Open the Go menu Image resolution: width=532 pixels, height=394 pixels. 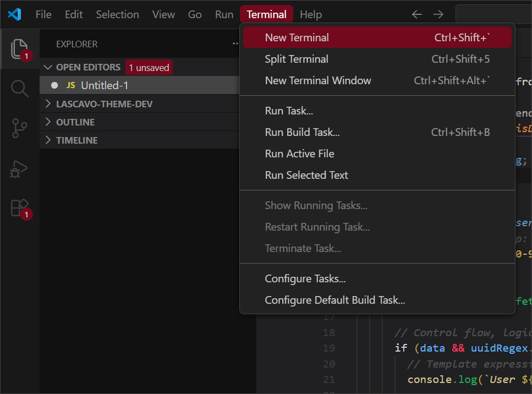click(195, 14)
